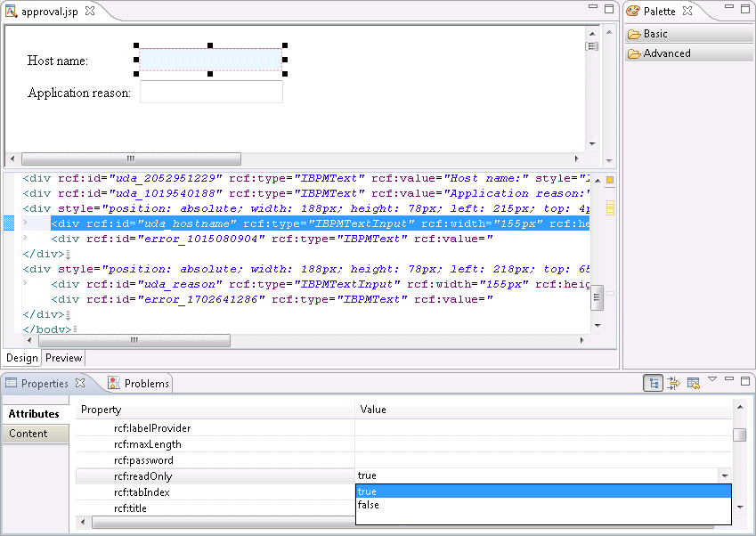Close the Properties view tab
This screenshot has height=536, width=756.
[79, 383]
